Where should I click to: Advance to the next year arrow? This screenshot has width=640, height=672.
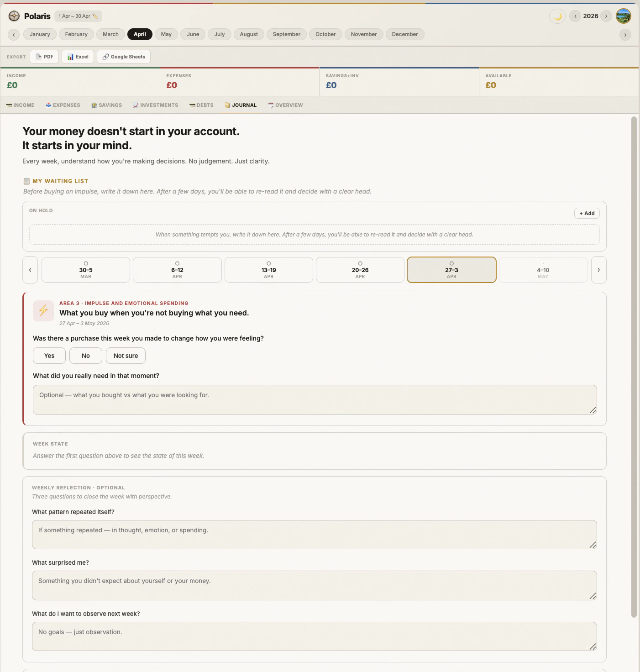(606, 16)
